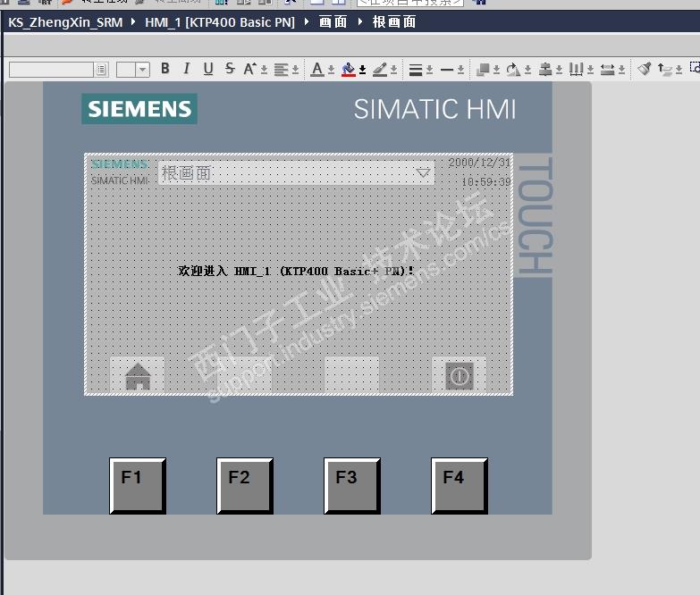Toggle strikethrough formatting
This screenshot has width=700, height=595.
pyautogui.click(x=230, y=69)
